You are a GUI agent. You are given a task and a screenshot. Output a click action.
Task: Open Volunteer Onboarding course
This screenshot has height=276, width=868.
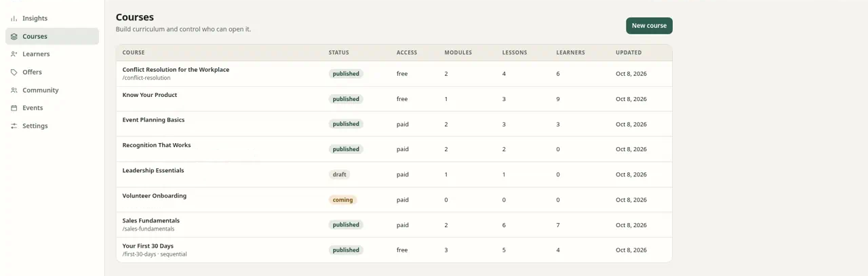click(x=155, y=195)
